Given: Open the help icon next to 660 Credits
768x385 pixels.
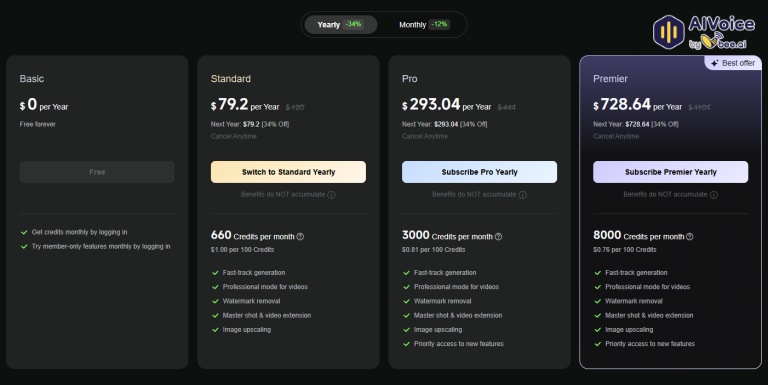Looking at the screenshot, I should point(300,237).
